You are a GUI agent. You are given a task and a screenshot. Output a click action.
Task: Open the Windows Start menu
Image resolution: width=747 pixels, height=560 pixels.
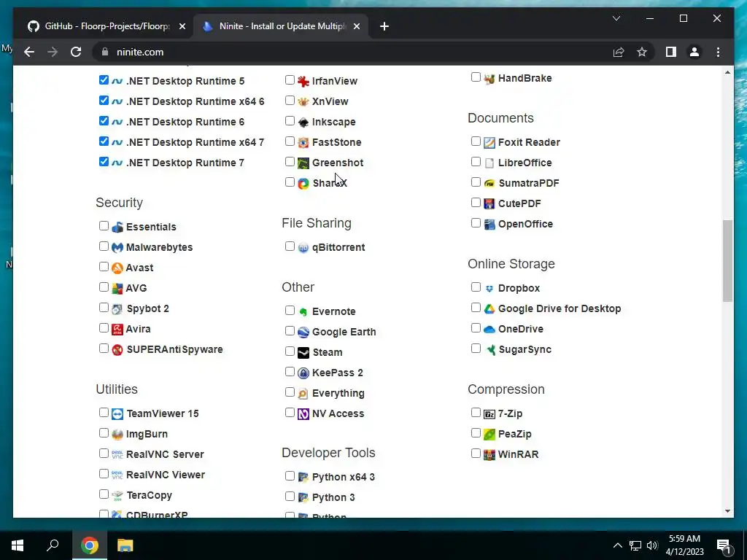click(x=18, y=545)
